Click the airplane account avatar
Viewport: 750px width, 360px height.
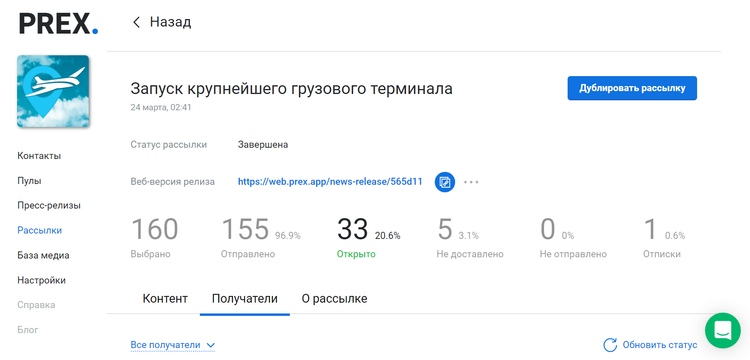pyautogui.click(x=53, y=91)
